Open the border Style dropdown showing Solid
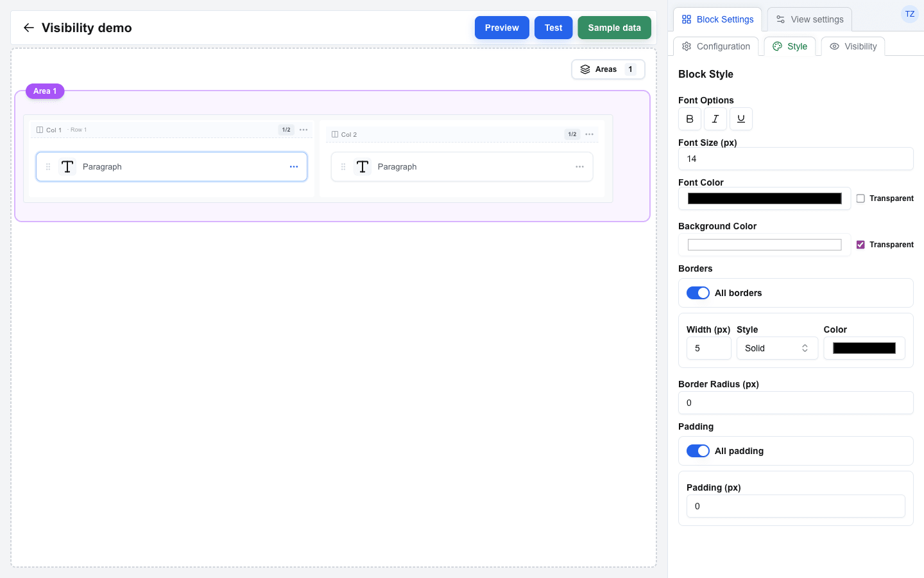Viewport: 924px width, 578px height. click(x=777, y=348)
